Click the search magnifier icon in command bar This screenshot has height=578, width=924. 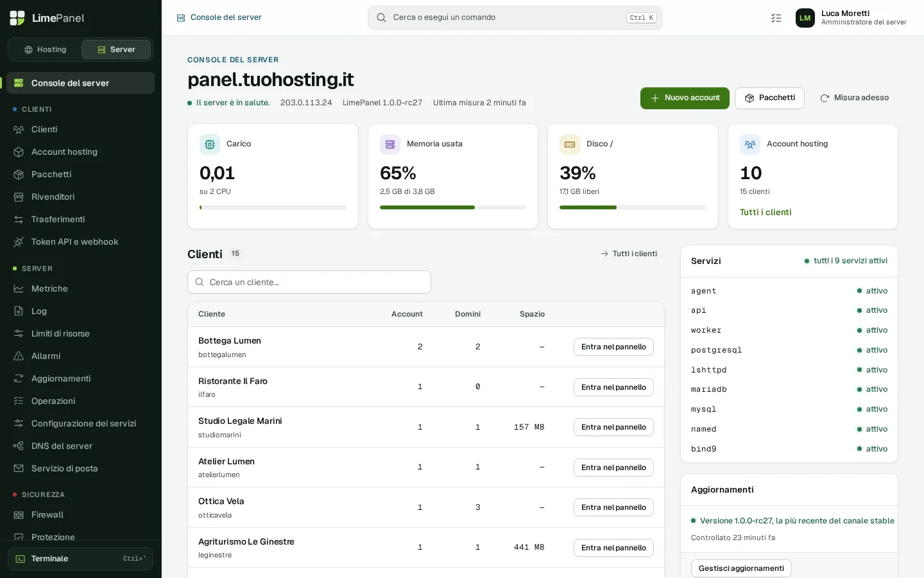click(x=381, y=18)
